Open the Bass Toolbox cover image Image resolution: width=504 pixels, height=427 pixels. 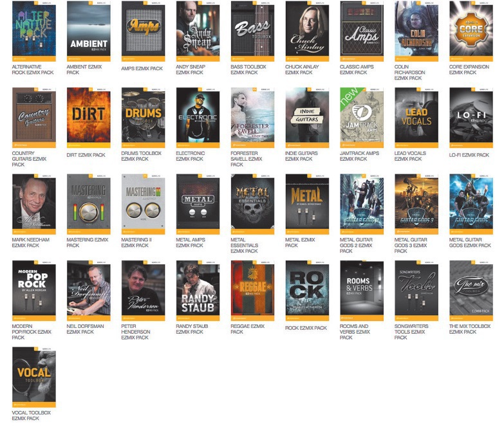[x=252, y=32]
